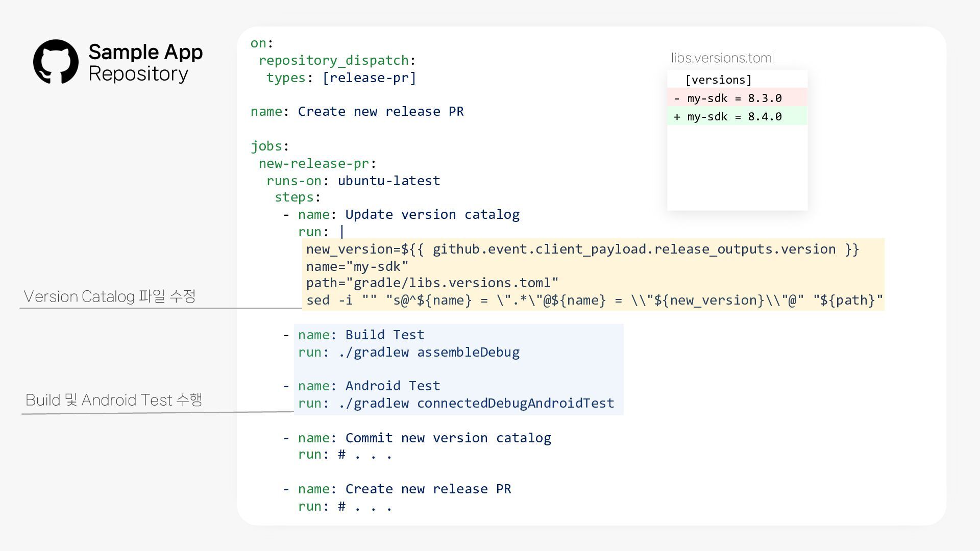Click the Android Test step name
Image resolution: width=980 pixels, height=551 pixels.
(392, 386)
